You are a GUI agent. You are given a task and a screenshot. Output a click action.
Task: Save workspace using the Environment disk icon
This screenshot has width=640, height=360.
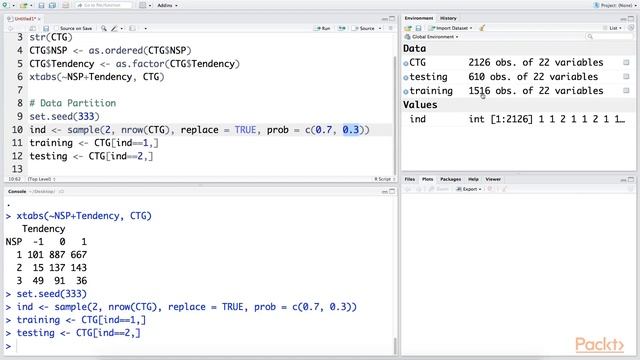click(x=418, y=28)
